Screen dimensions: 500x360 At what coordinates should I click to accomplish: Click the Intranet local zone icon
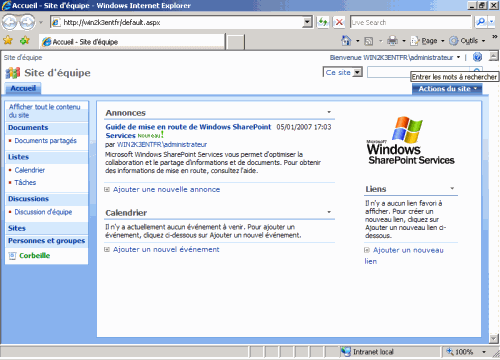[346, 352]
